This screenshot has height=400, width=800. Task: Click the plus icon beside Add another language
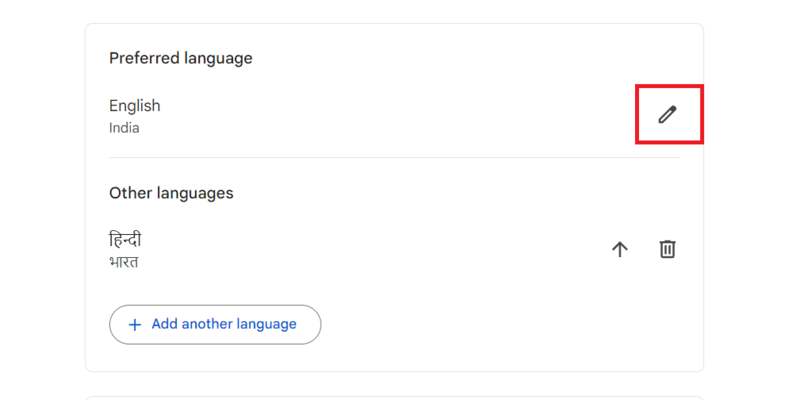point(135,324)
